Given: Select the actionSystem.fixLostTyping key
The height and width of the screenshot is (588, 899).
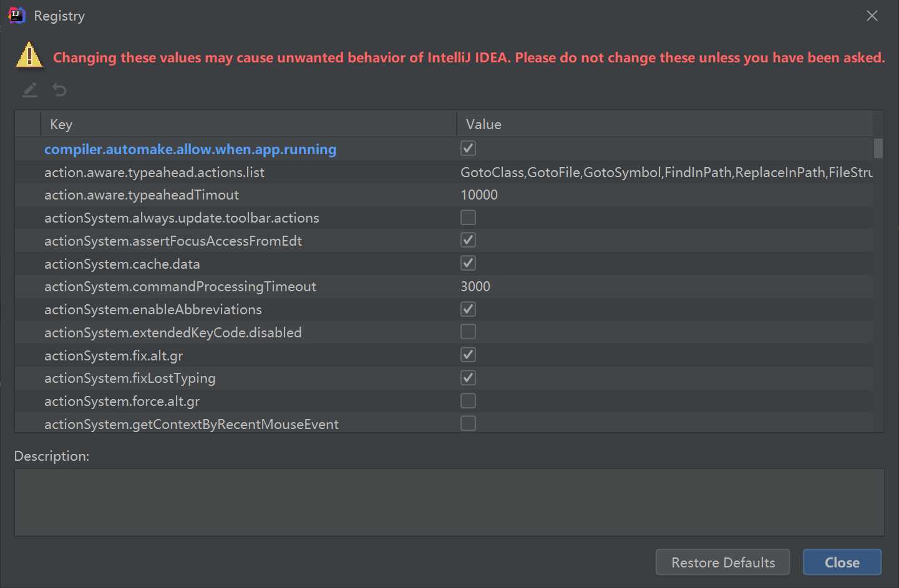Looking at the screenshot, I should click(130, 378).
